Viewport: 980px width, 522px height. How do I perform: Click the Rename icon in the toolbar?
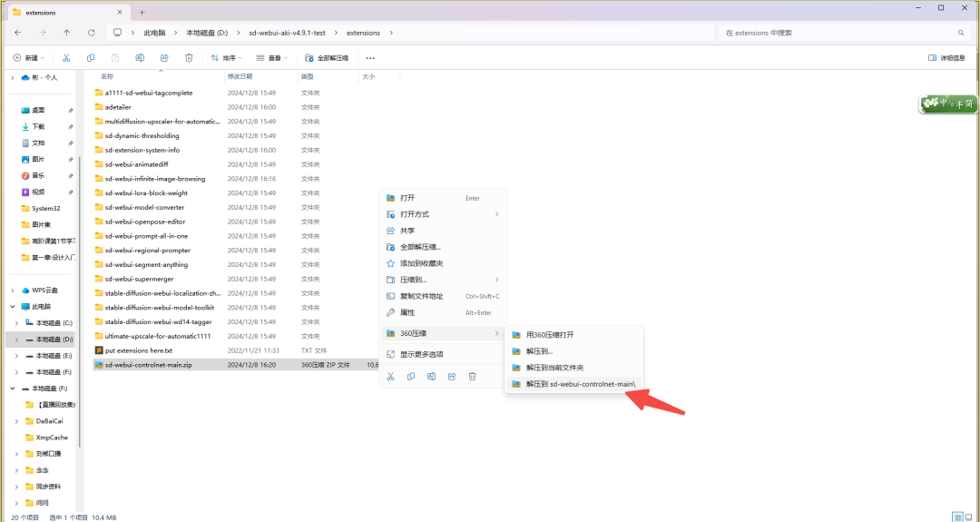pyautogui.click(x=140, y=58)
